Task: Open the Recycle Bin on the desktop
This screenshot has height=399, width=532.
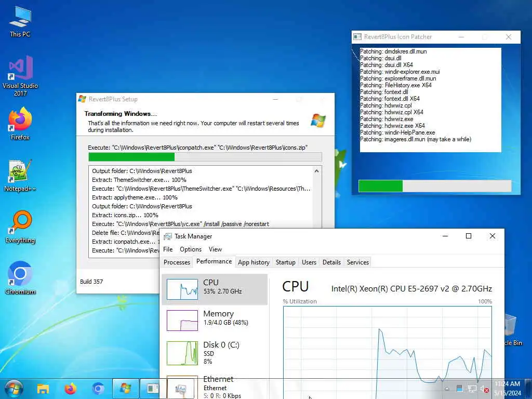Action: pos(513,330)
